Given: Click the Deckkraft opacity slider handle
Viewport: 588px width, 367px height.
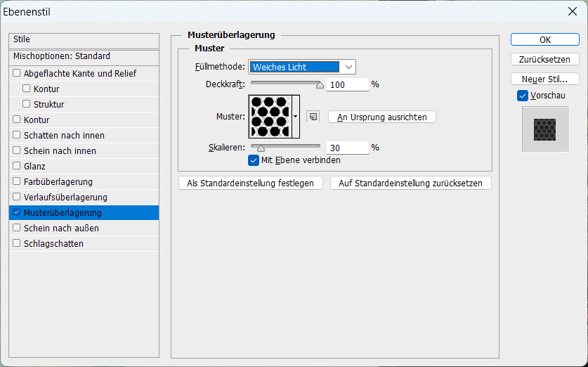Looking at the screenshot, I should [320, 85].
